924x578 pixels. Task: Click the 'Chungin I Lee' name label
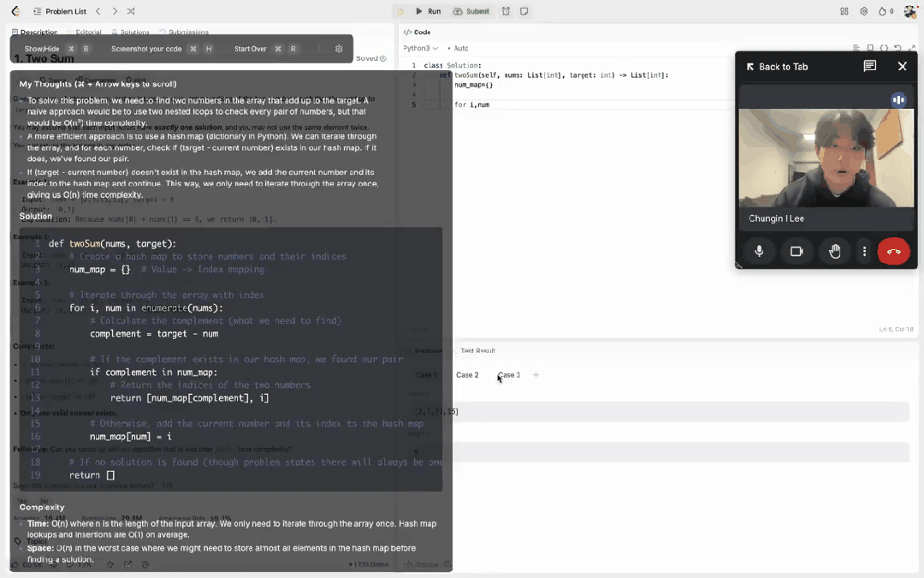point(776,218)
